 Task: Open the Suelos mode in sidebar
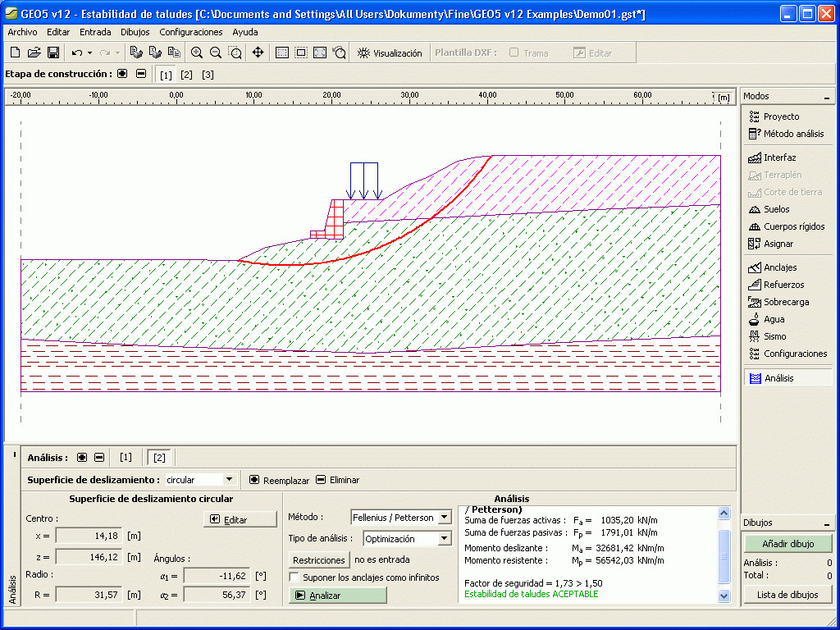pyautogui.click(x=776, y=209)
